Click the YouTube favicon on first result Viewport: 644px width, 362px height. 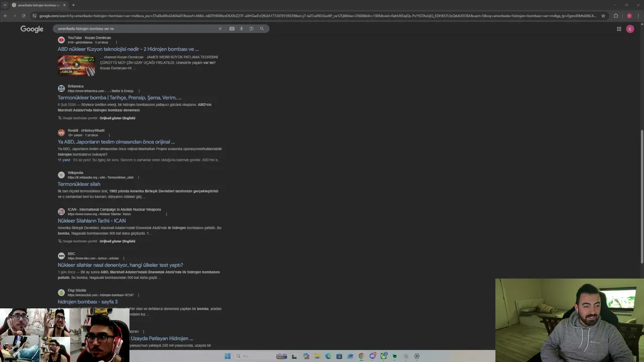tap(61, 40)
